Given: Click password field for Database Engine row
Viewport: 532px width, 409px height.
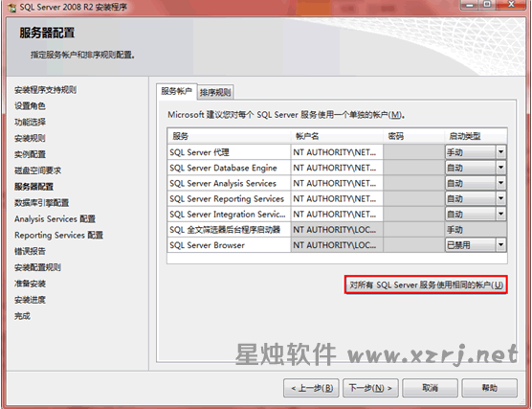Looking at the screenshot, I should coord(413,168).
